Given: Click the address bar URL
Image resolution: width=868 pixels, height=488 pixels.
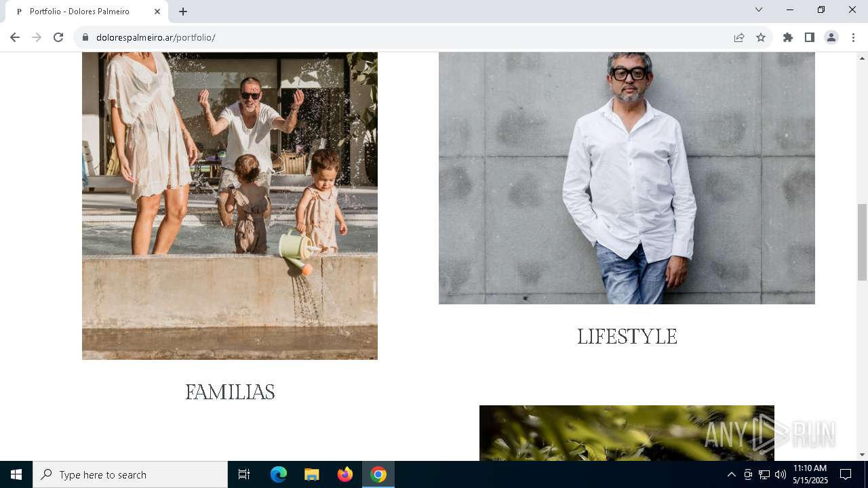Looking at the screenshot, I should pyautogui.click(x=156, y=37).
